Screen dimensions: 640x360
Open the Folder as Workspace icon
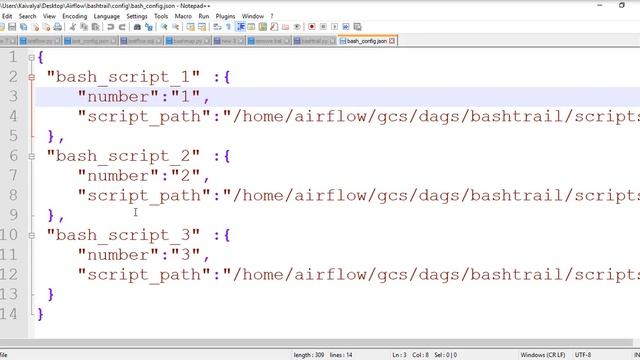pos(286,27)
